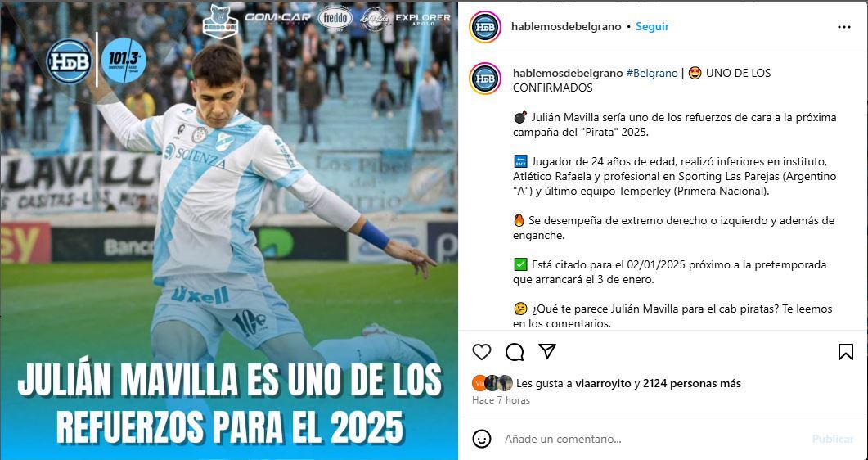Click the 'Añade un comentario' input field
Screen dimensions: 868x460
tap(653, 439)
